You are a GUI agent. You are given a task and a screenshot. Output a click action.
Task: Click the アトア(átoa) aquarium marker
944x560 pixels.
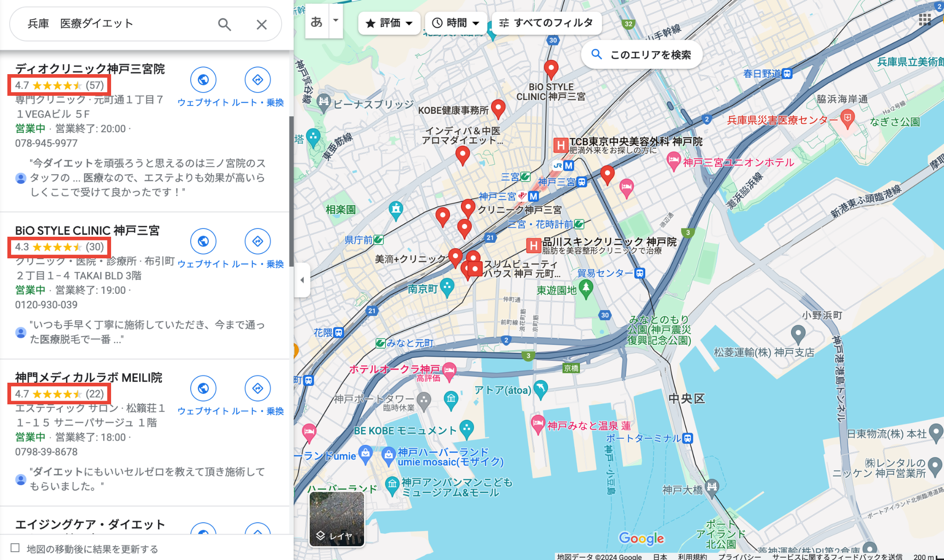coord(541,389)
